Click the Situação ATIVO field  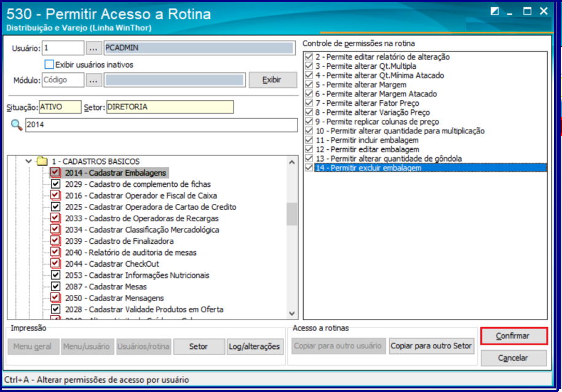[x=60, y=107]
